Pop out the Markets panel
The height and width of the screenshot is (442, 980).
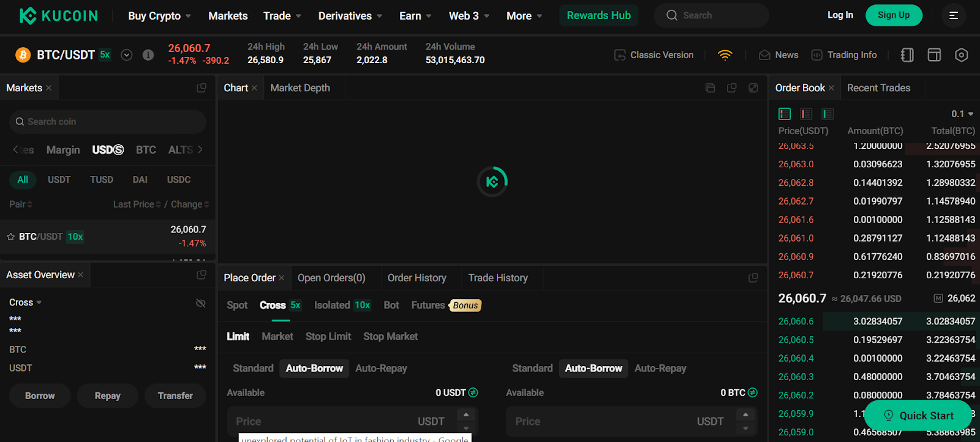tap(202, 88)
